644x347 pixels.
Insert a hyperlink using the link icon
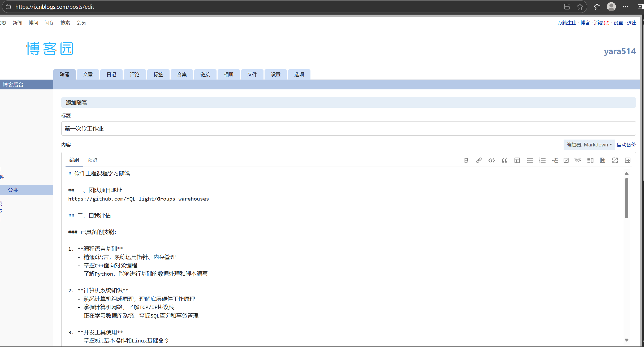[x=479, y=160]
